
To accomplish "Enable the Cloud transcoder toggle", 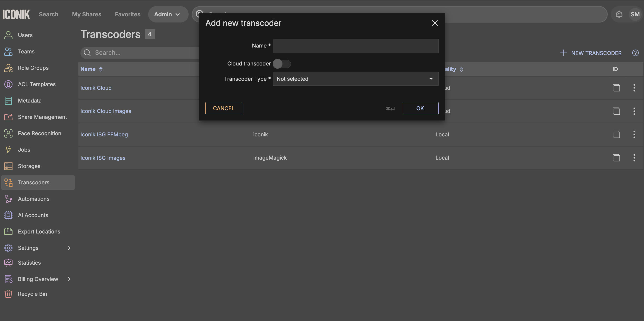I will pyautogui.click(x=282, y=64).
